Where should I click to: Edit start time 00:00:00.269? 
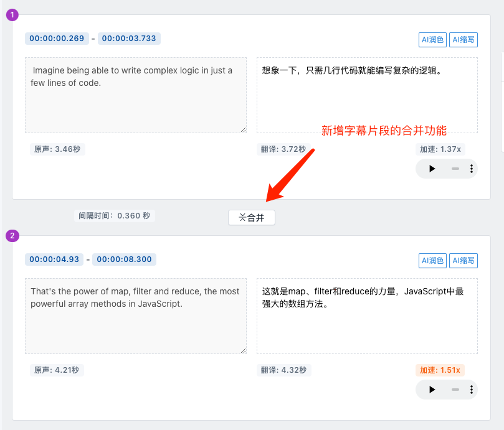click(x=57, y=39)
